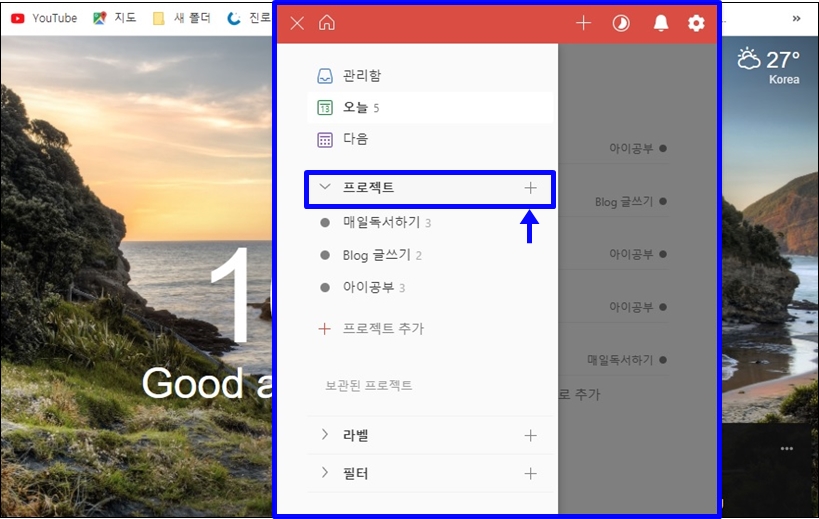Click the gray dot next to 매일독서하기 project
819x519 pixels.
tap(325, 223)
